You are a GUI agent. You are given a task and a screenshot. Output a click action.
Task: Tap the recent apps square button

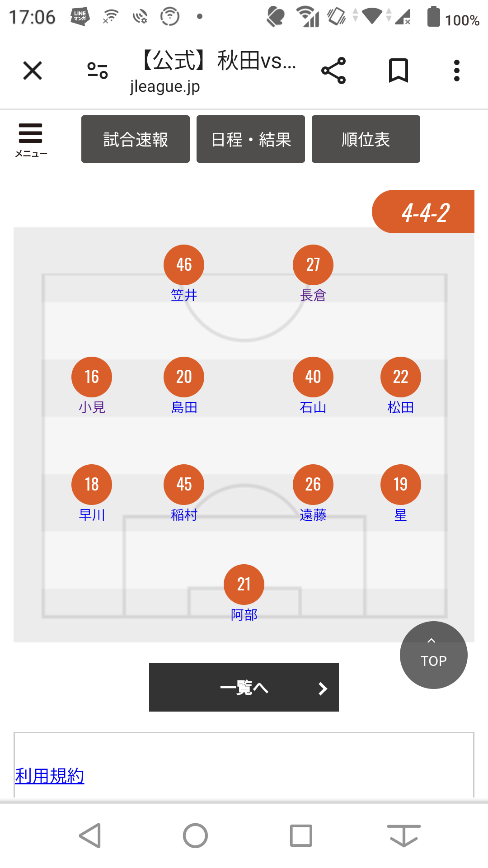301,835
